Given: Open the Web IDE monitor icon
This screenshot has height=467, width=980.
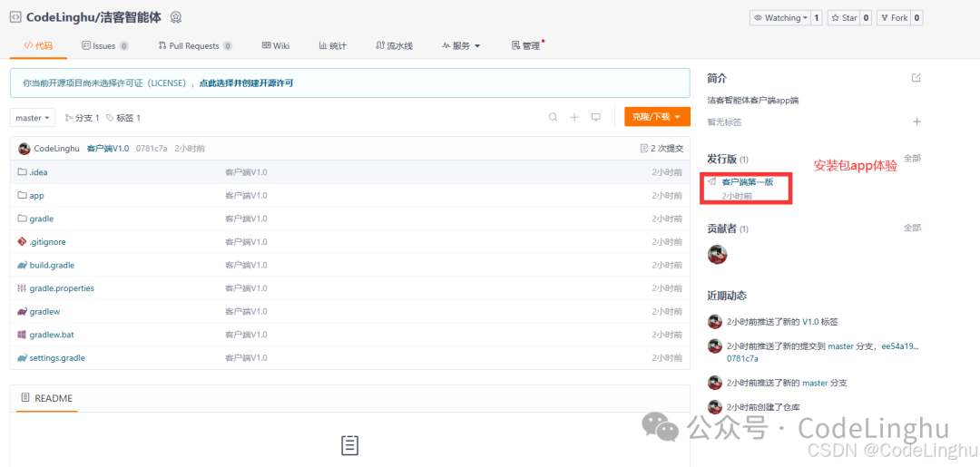Looking at the screenshot, I should pos(596,117).
